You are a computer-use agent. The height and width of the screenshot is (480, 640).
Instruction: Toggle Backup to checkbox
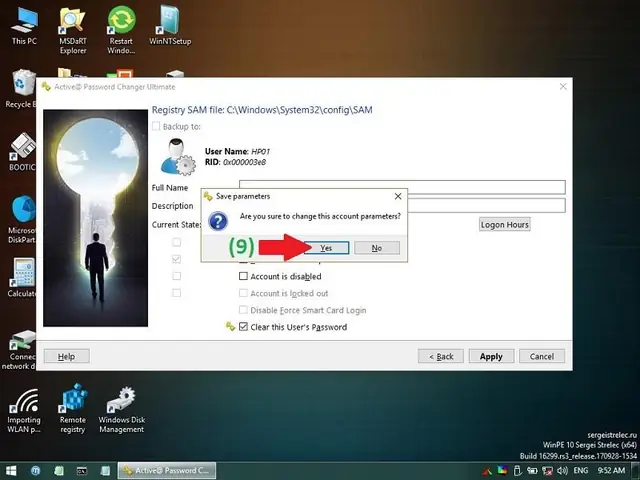pos(156,126)
